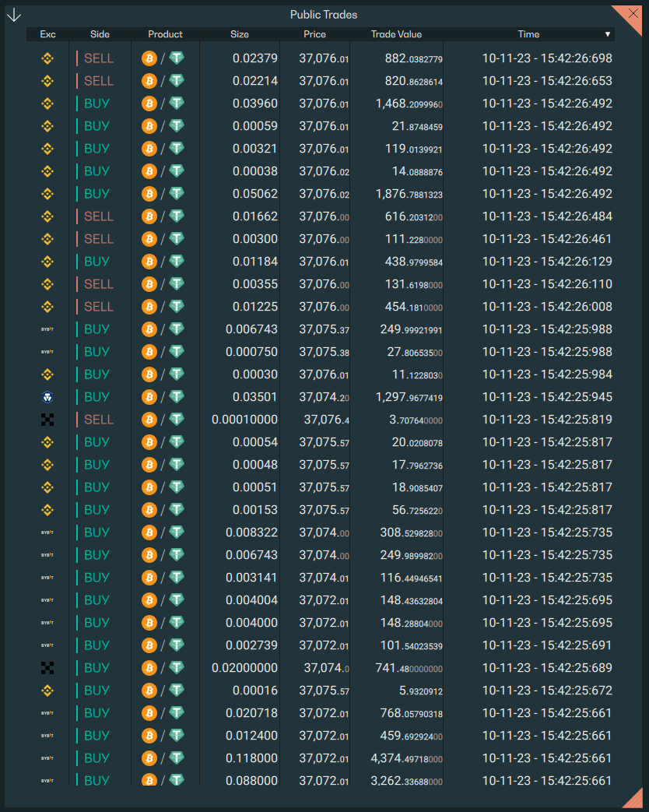Click OKX icon in row with size 0.00010000
Image resolution: width=649 pixels, height=812 pixels.
(47, 420)
